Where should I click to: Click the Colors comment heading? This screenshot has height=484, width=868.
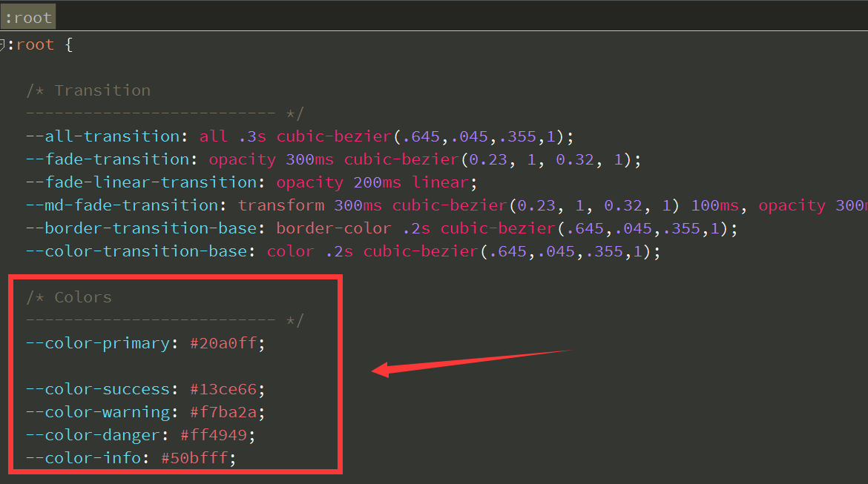tap(82, 297)
